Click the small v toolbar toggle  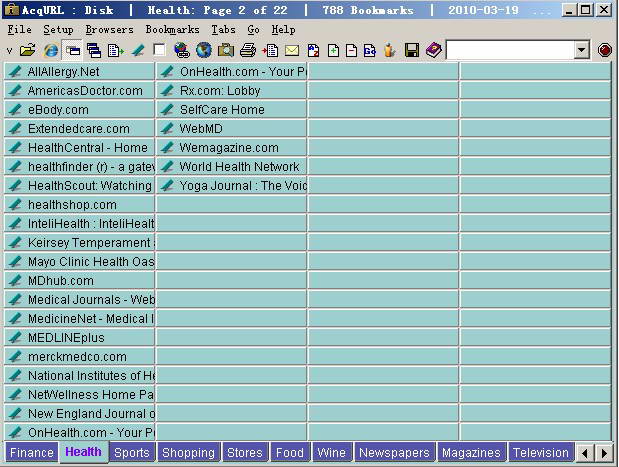[9, 51]
